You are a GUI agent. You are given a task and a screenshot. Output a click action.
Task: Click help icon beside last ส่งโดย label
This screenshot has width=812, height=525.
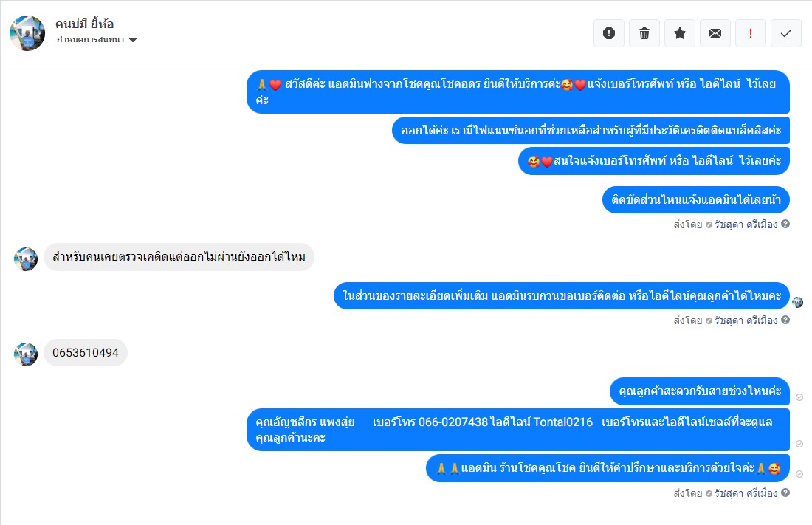pyautogui.click(x=785, y=493)
